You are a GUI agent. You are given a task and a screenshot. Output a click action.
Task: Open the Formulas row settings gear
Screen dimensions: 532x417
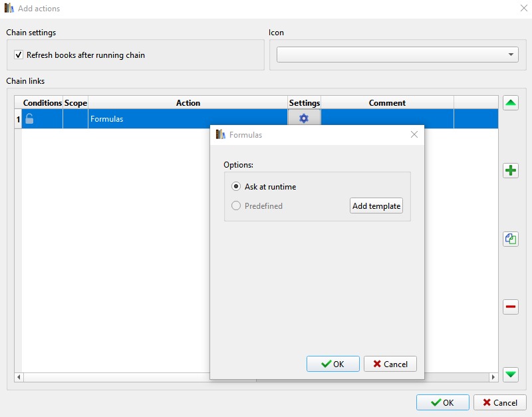(304, 118)
